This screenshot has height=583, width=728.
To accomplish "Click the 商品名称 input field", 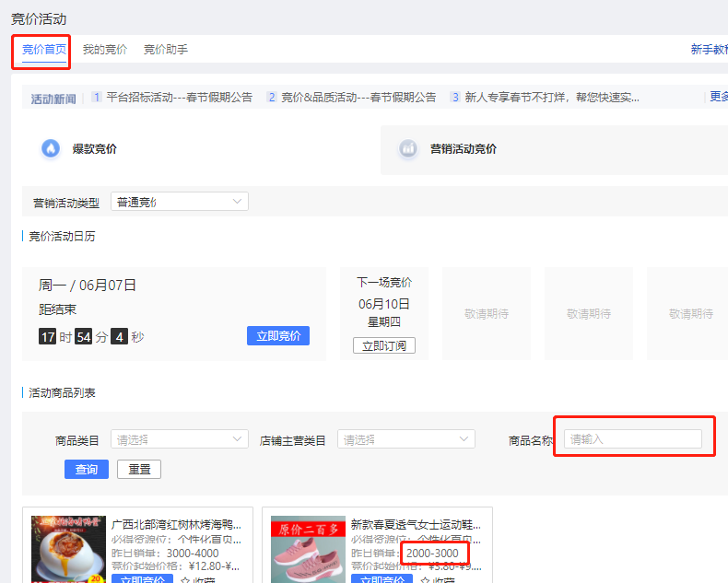I will click(x=632, y=439).
